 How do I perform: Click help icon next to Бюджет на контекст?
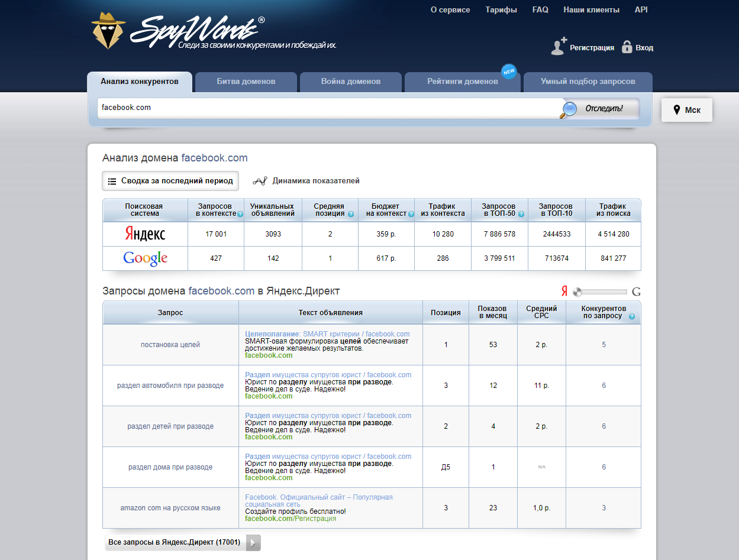(411, 214)
